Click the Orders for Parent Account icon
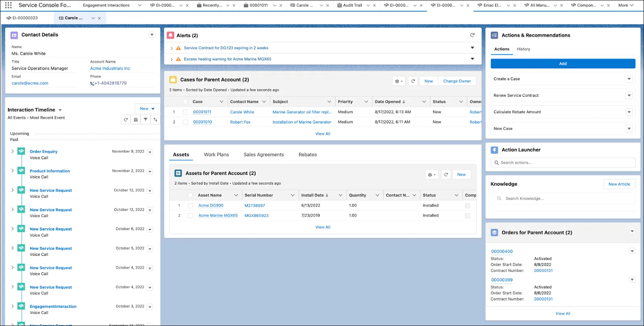The width and height of the screenshot is (644, 326). pos(495,233)
